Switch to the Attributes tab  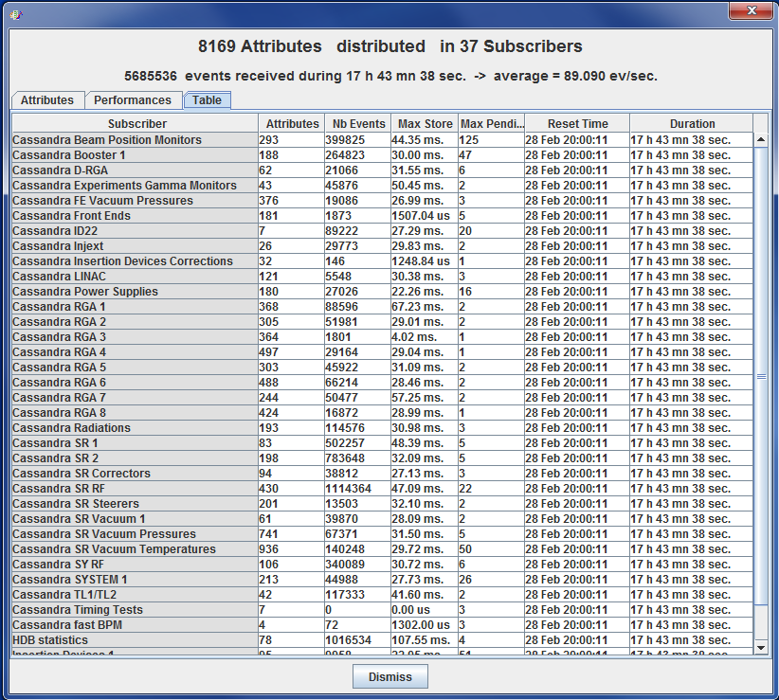tap(47, 99)
